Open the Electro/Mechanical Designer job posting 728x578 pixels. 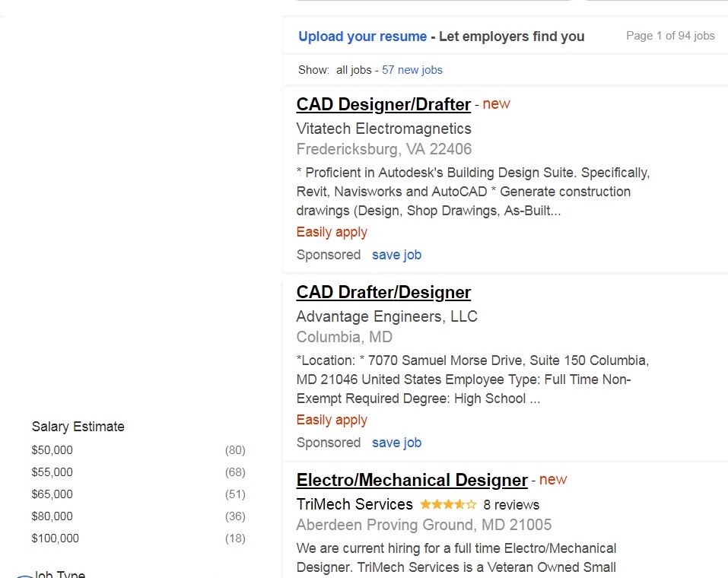tap(412, 480)
